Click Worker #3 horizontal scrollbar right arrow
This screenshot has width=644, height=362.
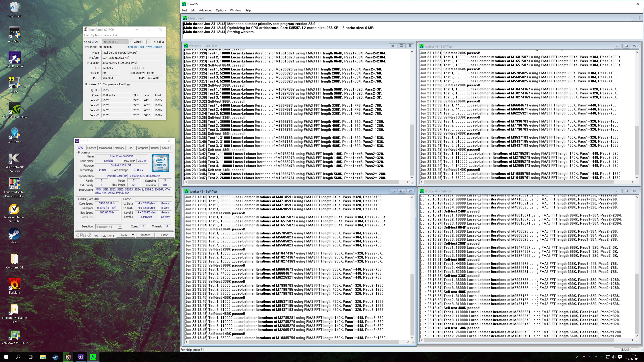[x=408, y=342]
